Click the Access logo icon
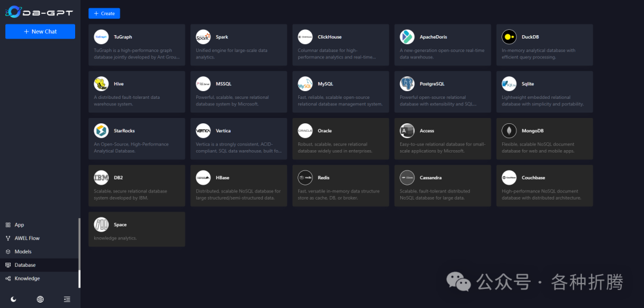This screenshot has width=644, height=308. click(x=407, y=131)
